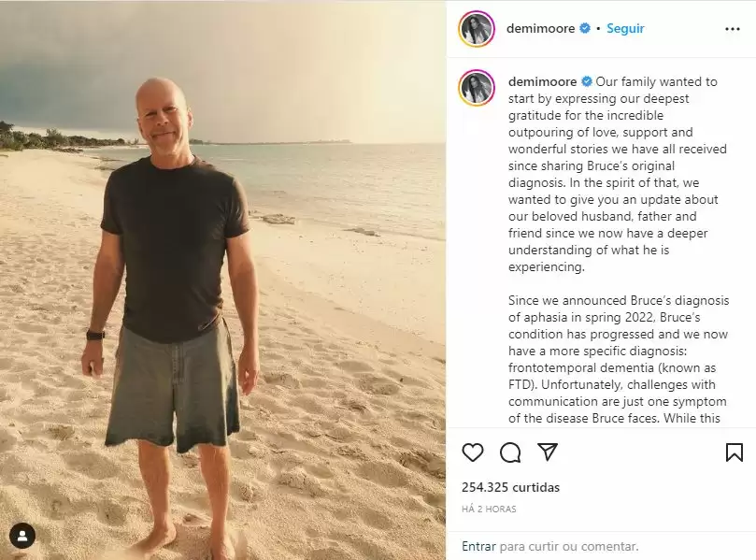
Task: Follow demimoore with Seguir button
Action: pyautogui.click(x=625, y=28)
